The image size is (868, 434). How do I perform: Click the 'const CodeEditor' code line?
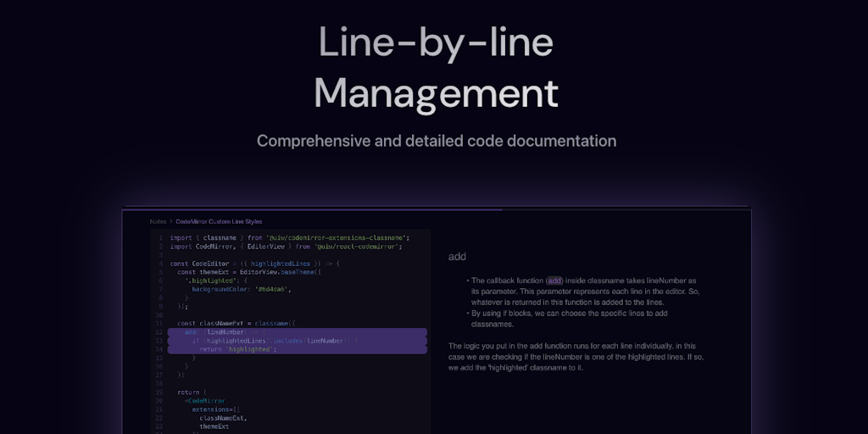(254, 264)
